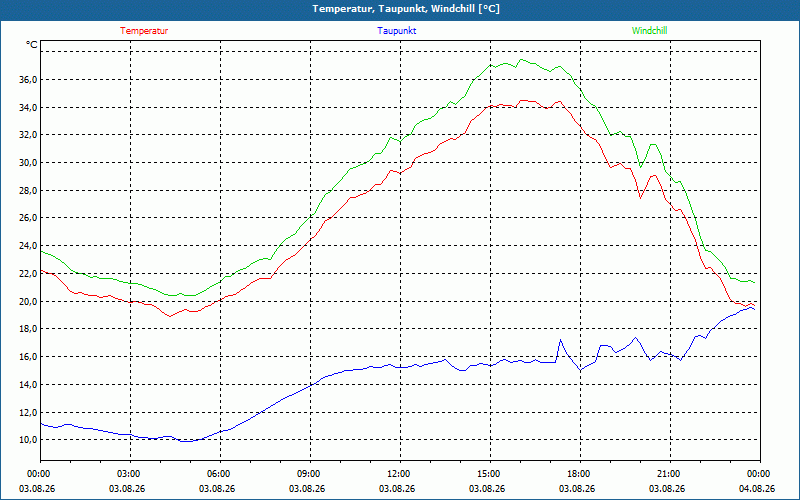Click the 15:00 time axis label
Screen dimensions: 800x500
coord(490,474)
